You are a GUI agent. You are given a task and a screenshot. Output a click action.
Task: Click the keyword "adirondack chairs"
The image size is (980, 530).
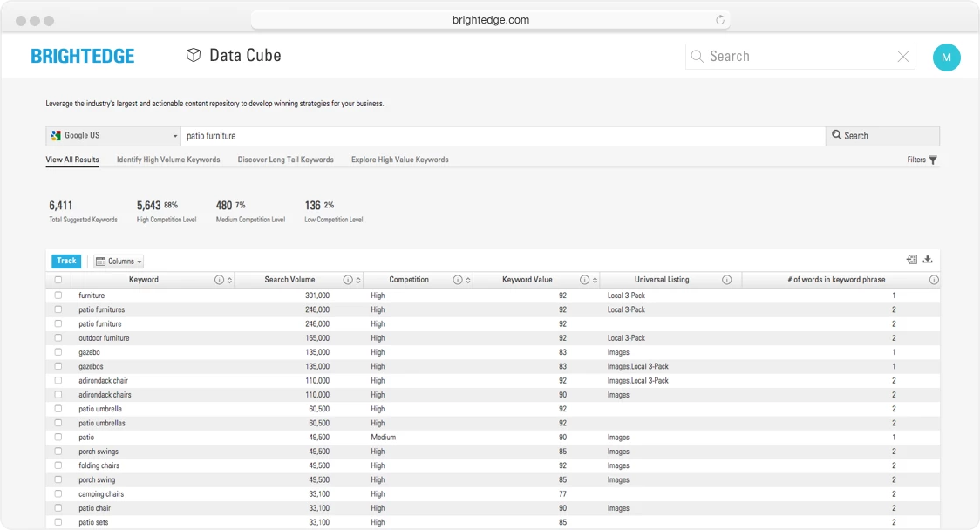pos(105,394)
